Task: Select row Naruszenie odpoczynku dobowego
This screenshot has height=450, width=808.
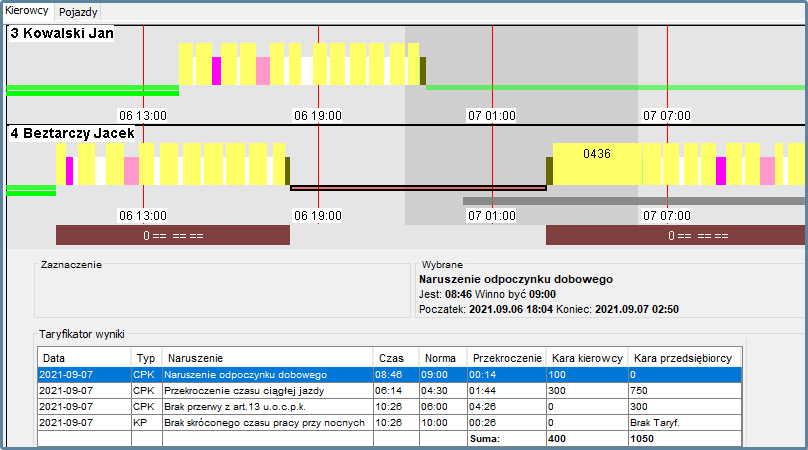Action: pos(390,375)
